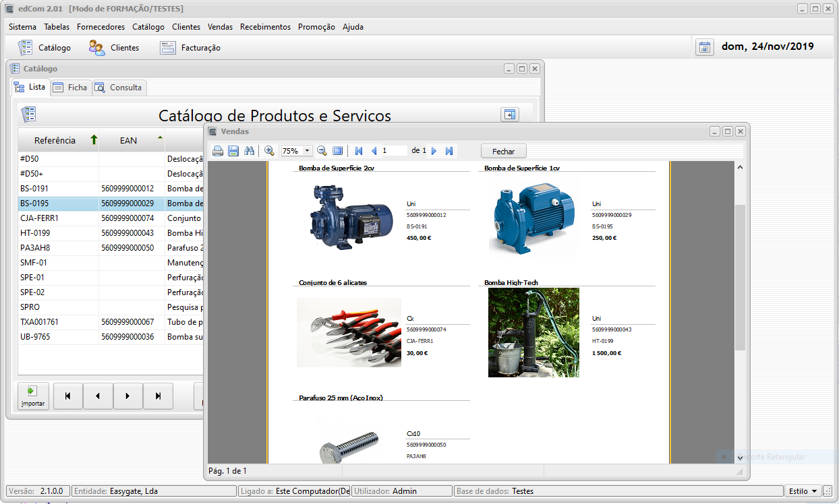The image size is (839, 504).
Task: Open the Estilo dropdown in status bar
Action: pos(803,491)
